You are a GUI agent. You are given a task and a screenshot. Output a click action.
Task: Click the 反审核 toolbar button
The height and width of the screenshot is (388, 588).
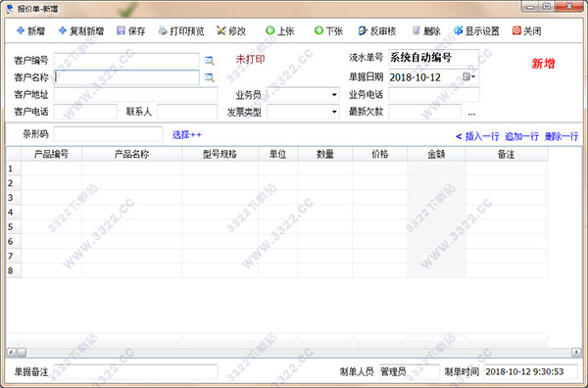pyautogui.click(x=377, y=31)
